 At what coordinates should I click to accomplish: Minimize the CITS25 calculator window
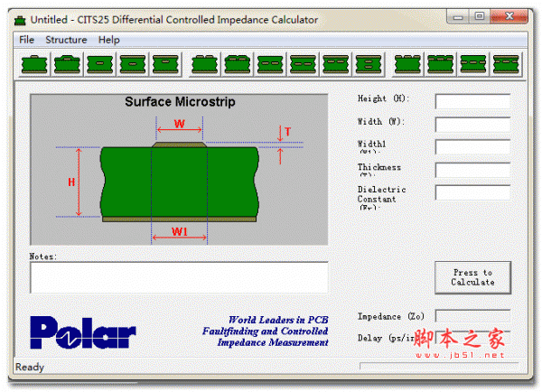pos(458,16)
